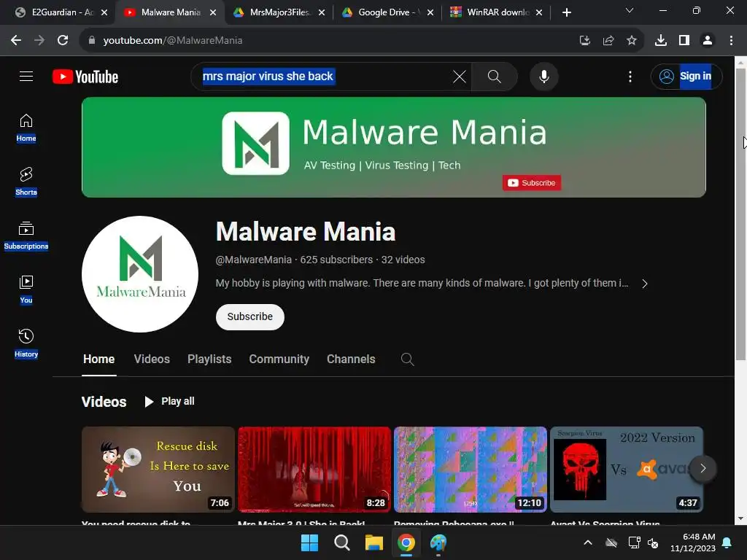The height and width of the screenshot is (560, 747).
Task: Open a new browser tab
Action: coord(566,12)
